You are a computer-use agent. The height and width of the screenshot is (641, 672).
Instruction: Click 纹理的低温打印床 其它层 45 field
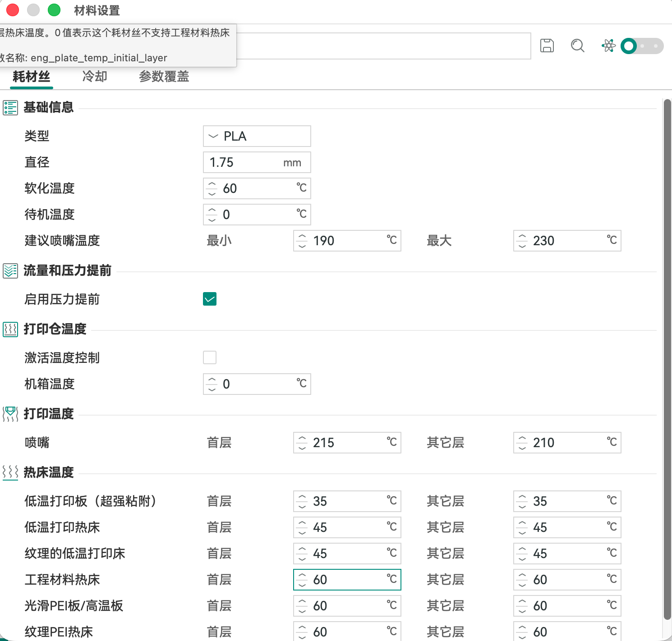[x=567, y=554]
